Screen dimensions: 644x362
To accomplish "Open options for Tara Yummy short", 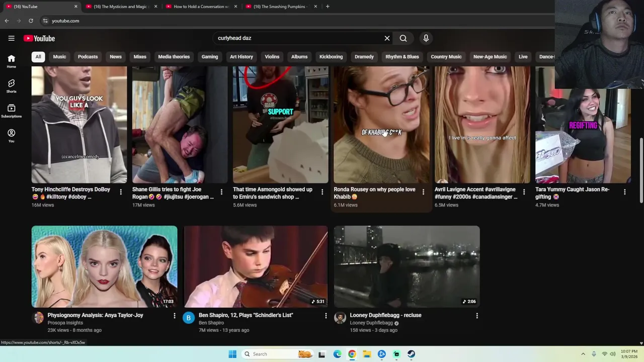I will pos(624,192).
